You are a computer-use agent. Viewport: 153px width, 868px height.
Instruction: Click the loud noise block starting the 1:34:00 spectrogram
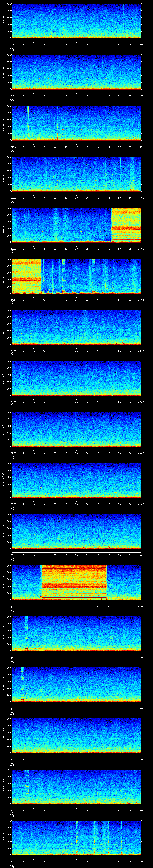tap(27, 276)
